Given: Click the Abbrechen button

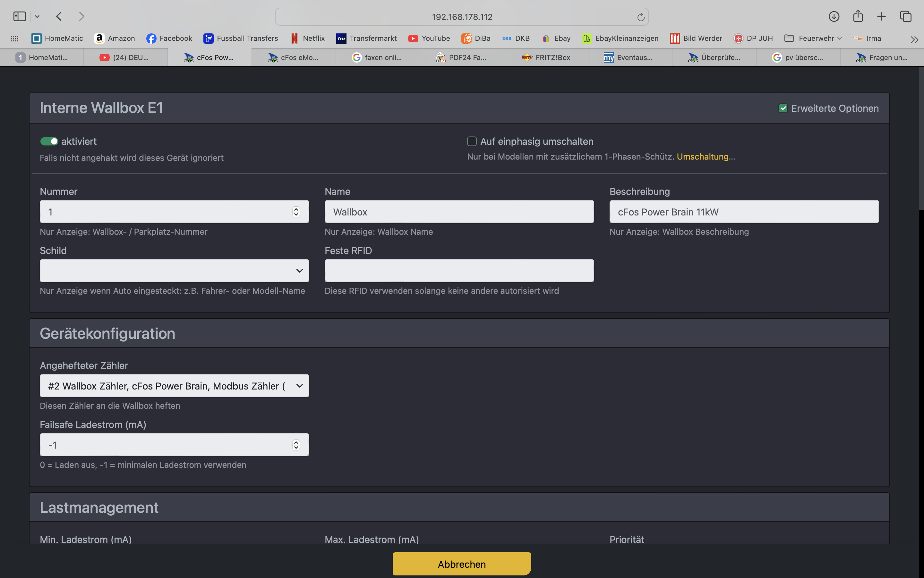Looking at the screenshot, I should coord(462,564).
